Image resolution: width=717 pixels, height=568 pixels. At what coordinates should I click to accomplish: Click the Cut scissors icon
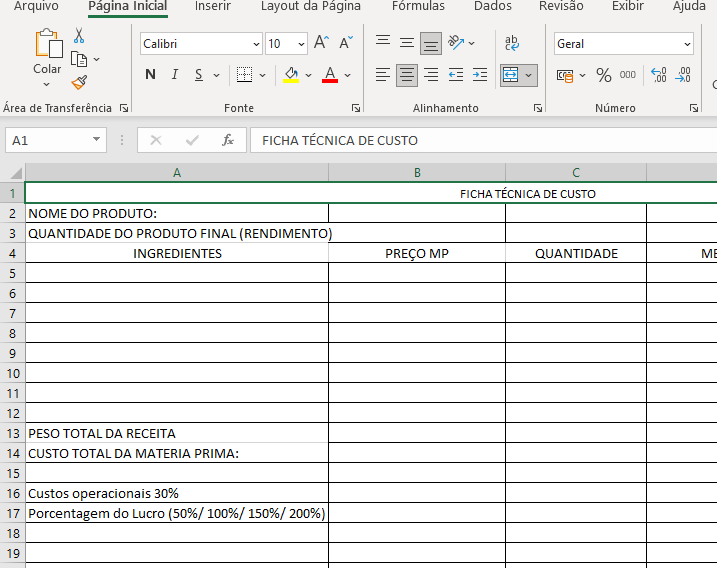(x=79, y=36)
